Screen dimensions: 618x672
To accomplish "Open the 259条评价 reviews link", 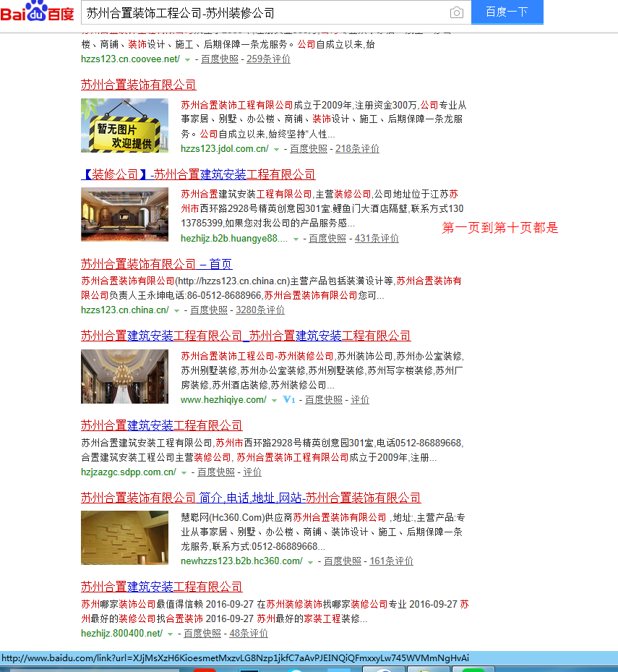I will tap(269, 59).
